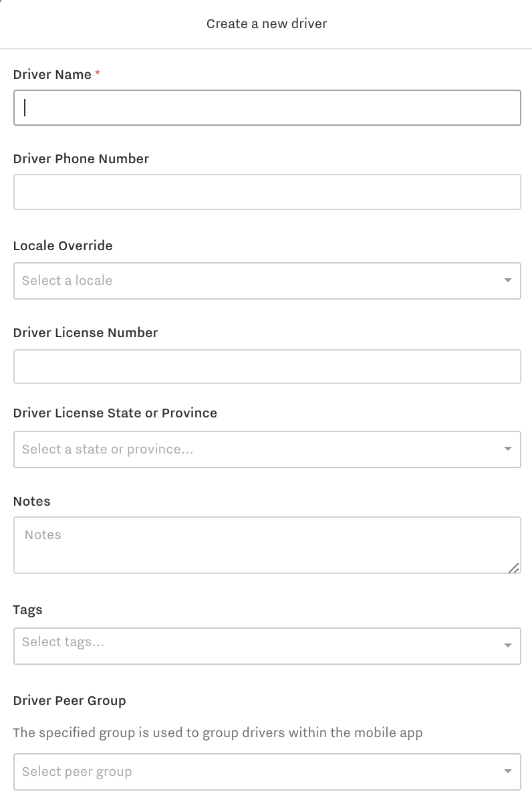This screenshot has width=532, height=800.
Task: Click the peer group dropdown arrow icon
Action: pos(507,771)
